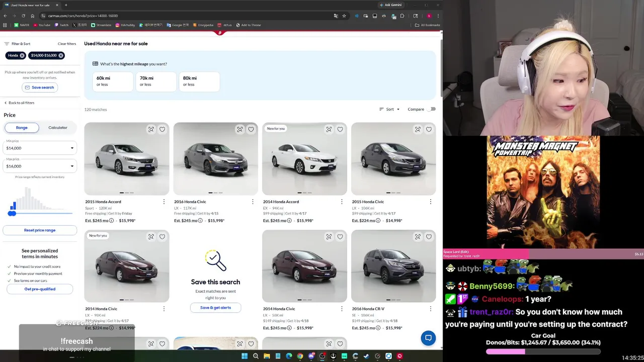
Task: Select the Used Honda near me browser tab
Action: point(31,5)
